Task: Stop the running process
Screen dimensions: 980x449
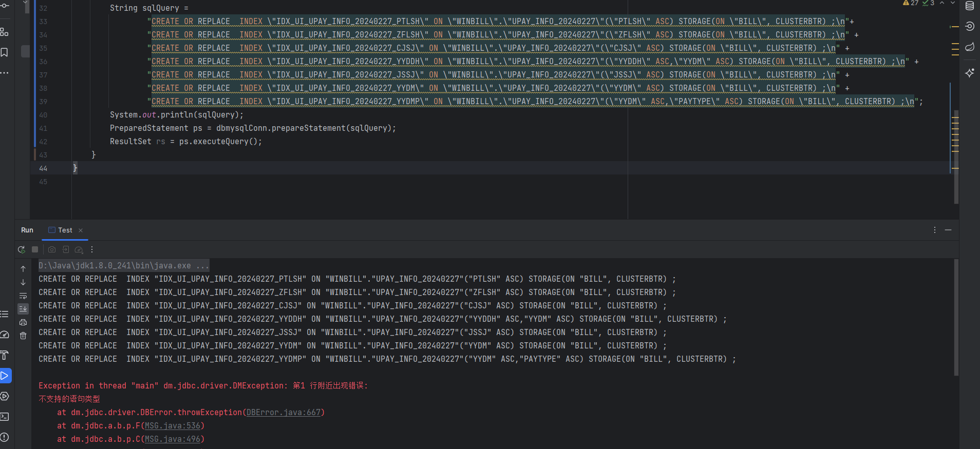Action: tap(35, 249)
